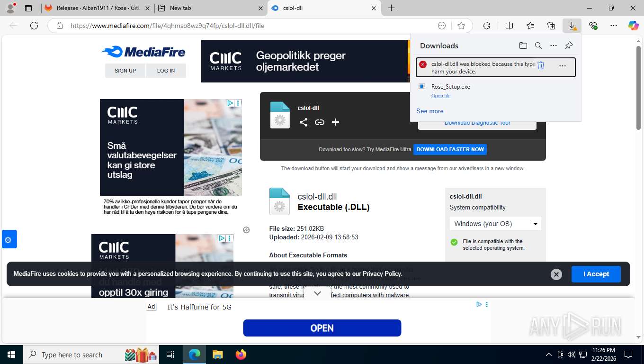
Task: Open the tab actions menu icon
Action: click(x=28, y=8)
